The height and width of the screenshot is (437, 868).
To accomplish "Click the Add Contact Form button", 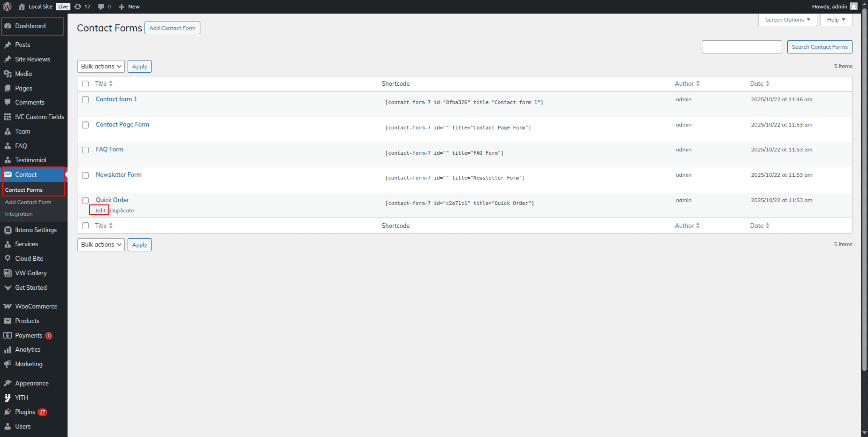I will pos(172,28).
